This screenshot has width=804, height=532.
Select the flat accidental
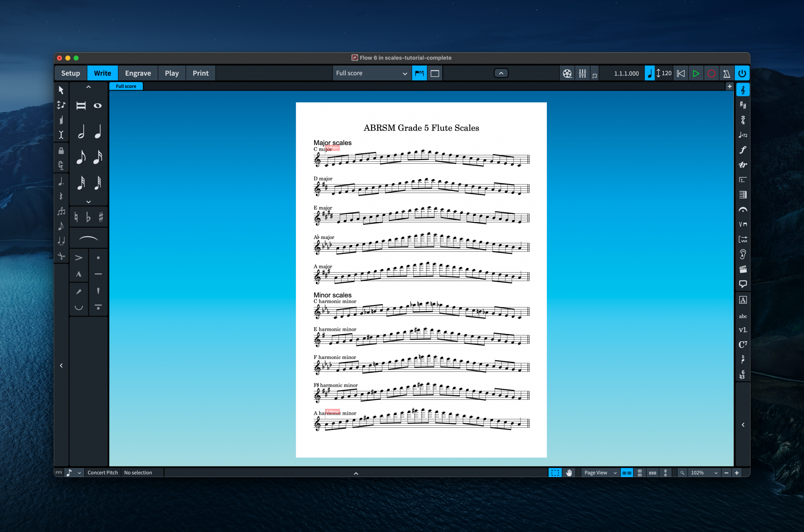tap(88, 217)
